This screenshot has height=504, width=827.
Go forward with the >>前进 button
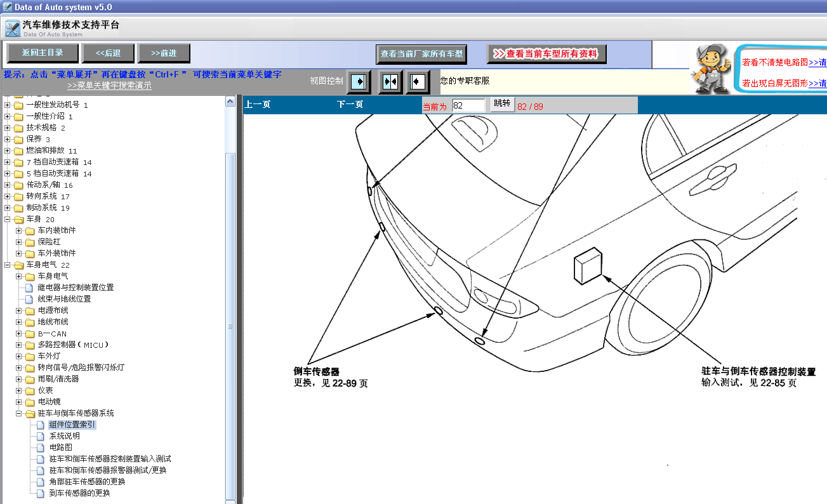click(164, 53)
